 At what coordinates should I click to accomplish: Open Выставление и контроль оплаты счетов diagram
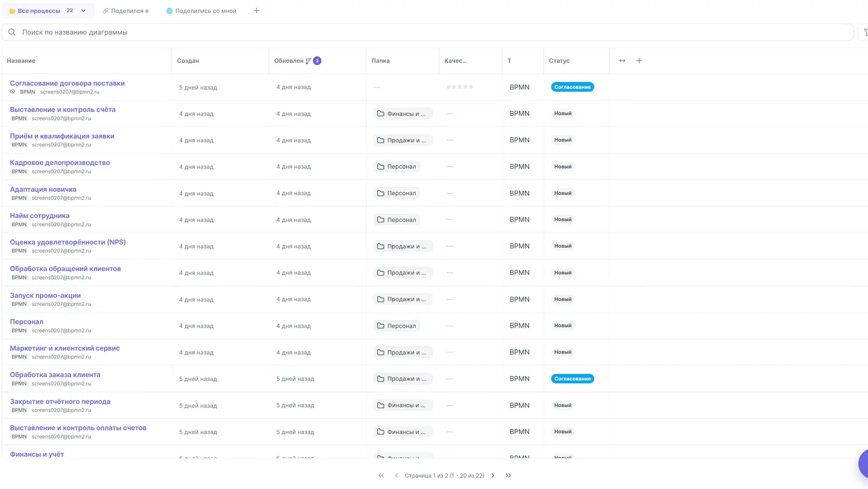pos(78,428)
